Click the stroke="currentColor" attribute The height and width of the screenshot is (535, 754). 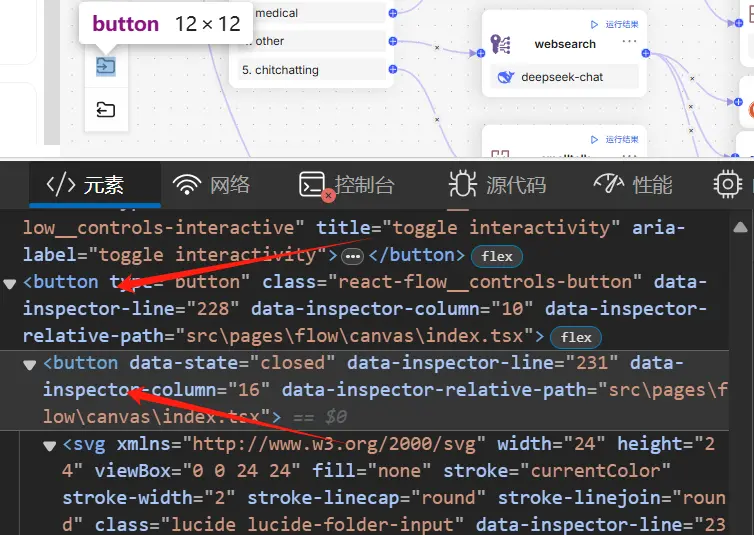tap(557, 471)
